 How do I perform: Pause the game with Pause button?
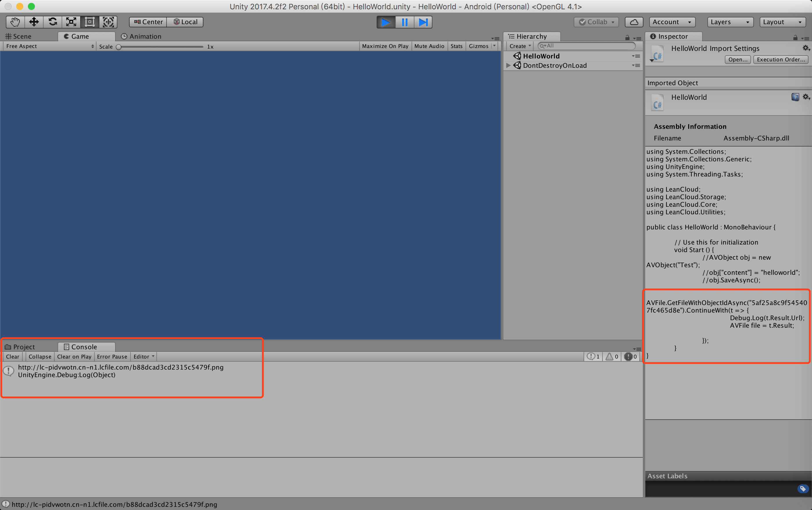pos(405,22)
